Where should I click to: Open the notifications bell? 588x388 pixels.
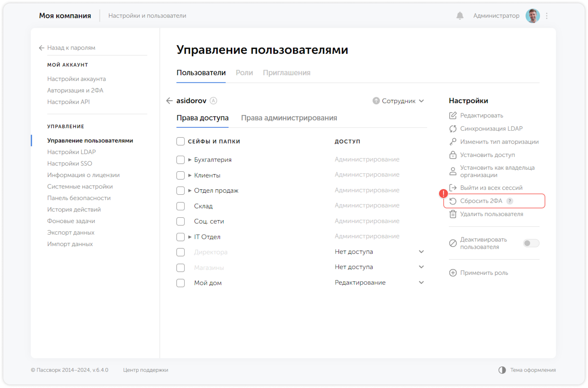point(460,16)
